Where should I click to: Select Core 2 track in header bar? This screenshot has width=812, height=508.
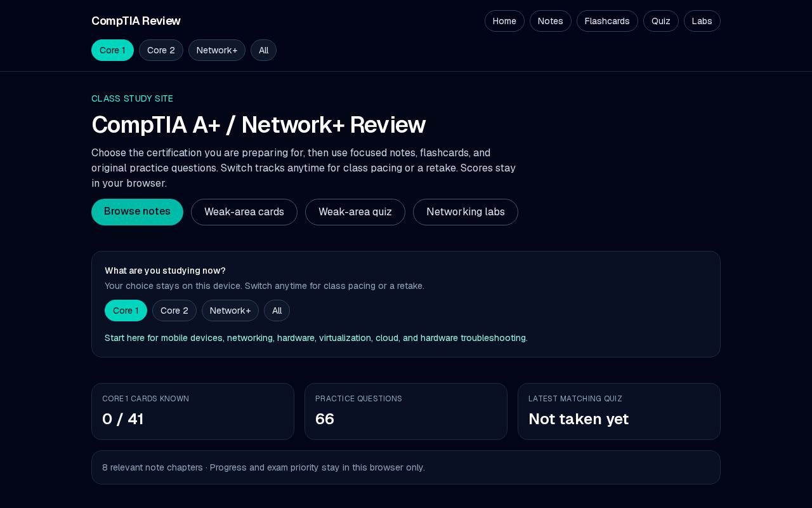point(161,50)
